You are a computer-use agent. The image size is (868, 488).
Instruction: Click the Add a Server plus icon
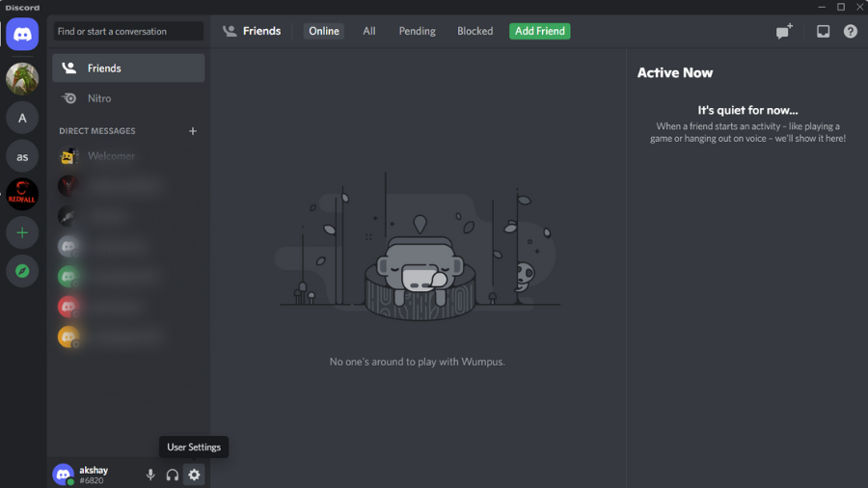(22, 232)
